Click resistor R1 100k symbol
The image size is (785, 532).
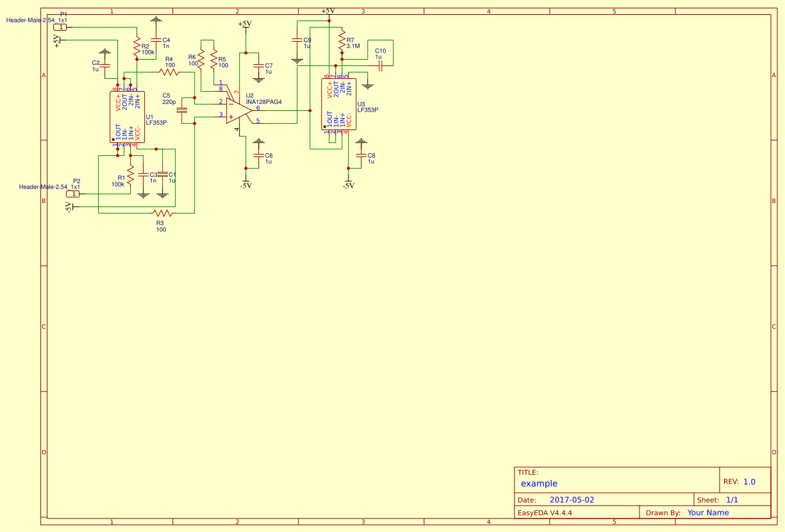pyautogui.click(x=130, y=174)
